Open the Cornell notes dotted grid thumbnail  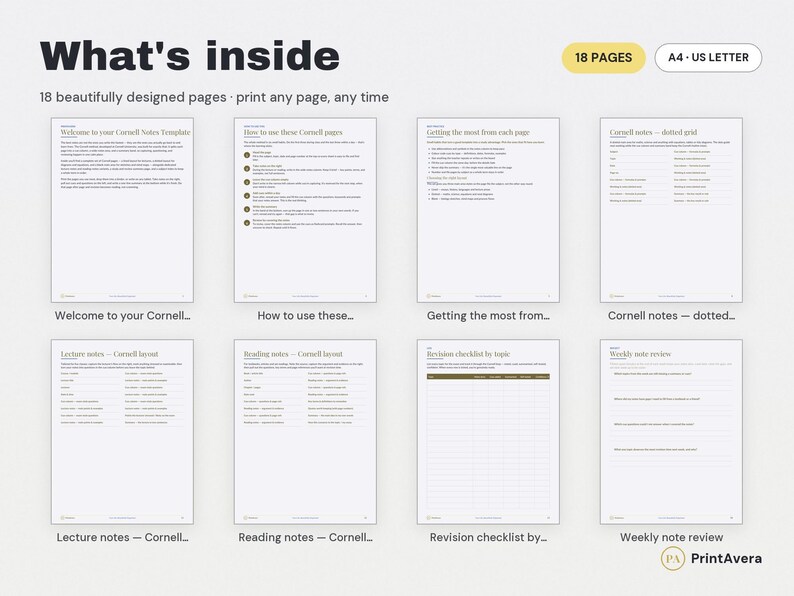coord(671,210)
